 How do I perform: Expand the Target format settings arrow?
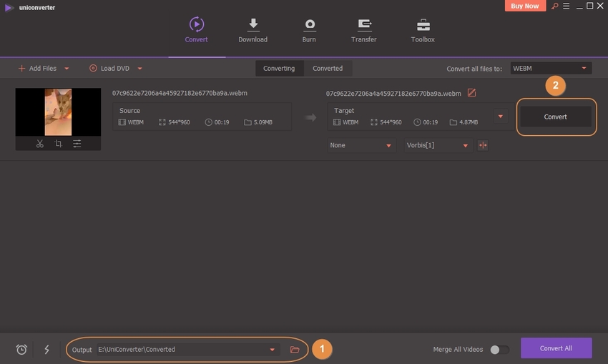501,117
